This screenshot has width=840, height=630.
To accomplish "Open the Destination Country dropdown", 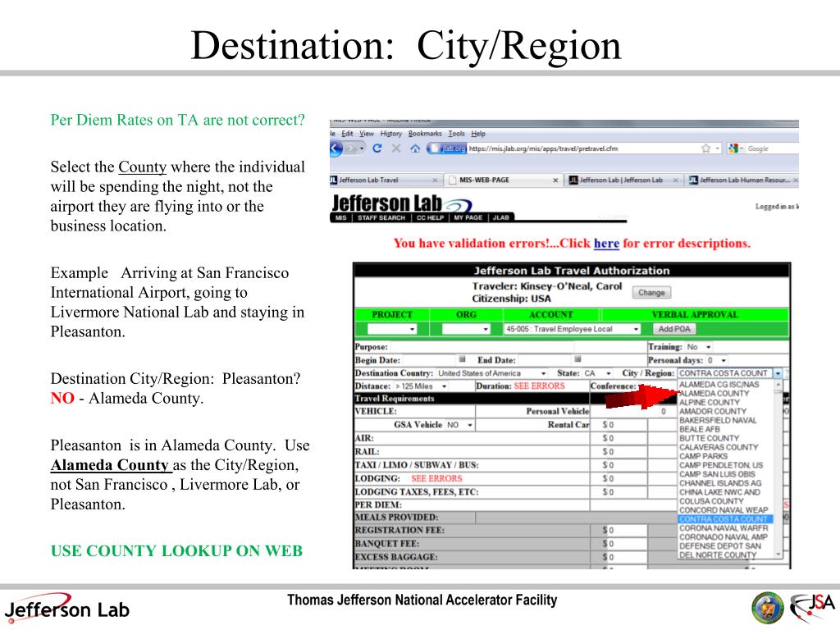I will [492, 373].
